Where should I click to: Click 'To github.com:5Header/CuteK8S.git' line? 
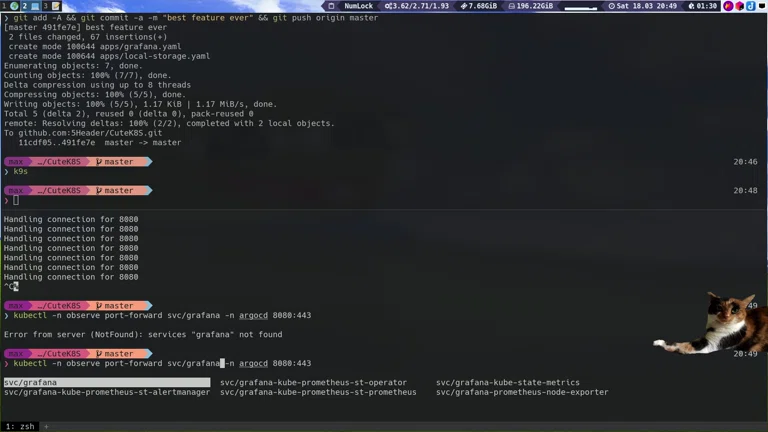(x=83, y=133)
